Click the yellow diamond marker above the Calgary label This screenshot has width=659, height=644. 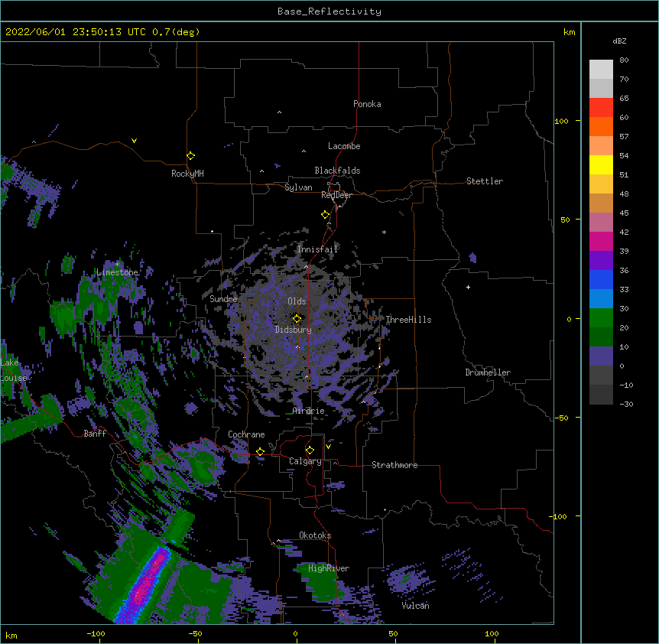pyautogui.click(x=310, y=450)
